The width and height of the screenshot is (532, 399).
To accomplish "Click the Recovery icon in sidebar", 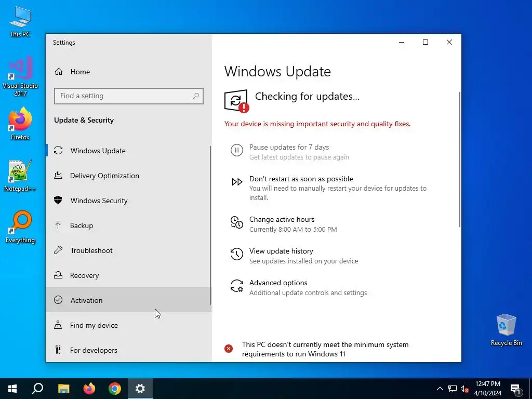I will coord(58,275).
